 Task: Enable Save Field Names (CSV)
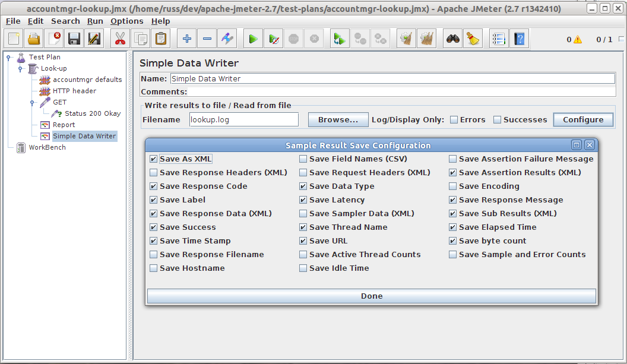[x=303, y=159]
